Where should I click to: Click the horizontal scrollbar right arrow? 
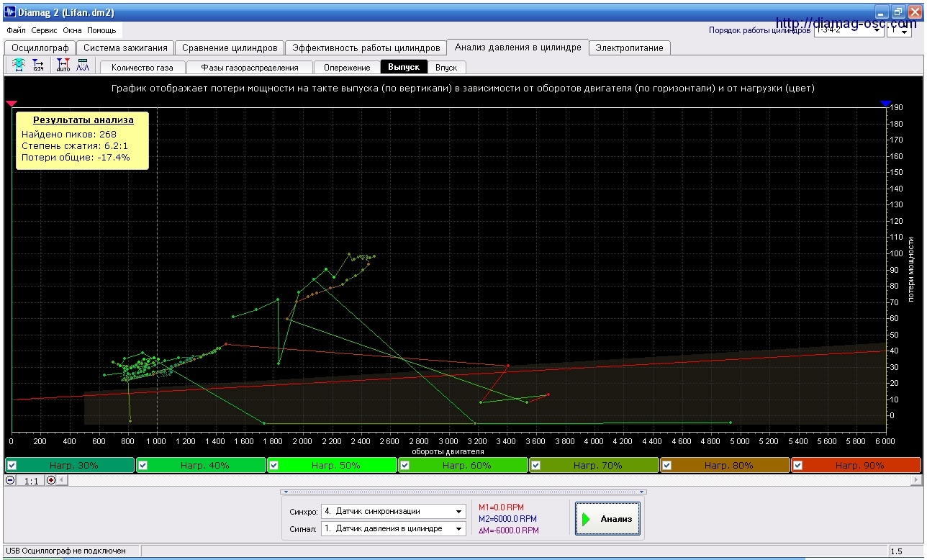[x=916, y=480]
